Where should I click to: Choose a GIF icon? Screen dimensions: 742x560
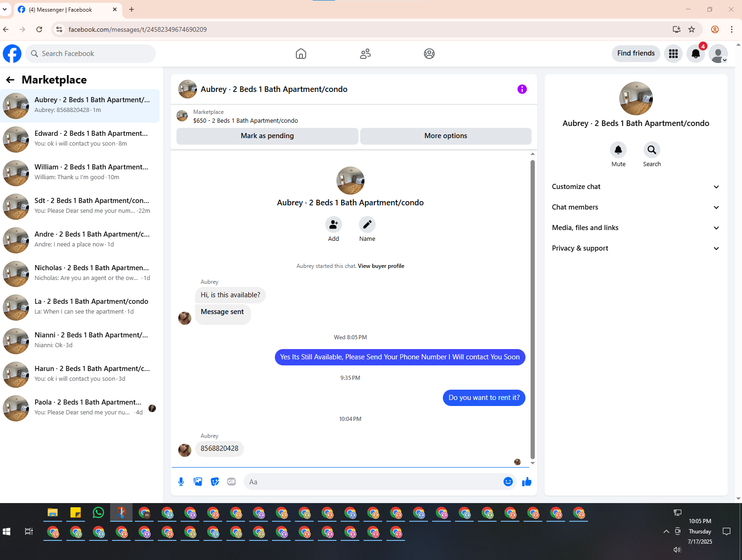click(x=231, y=482)
